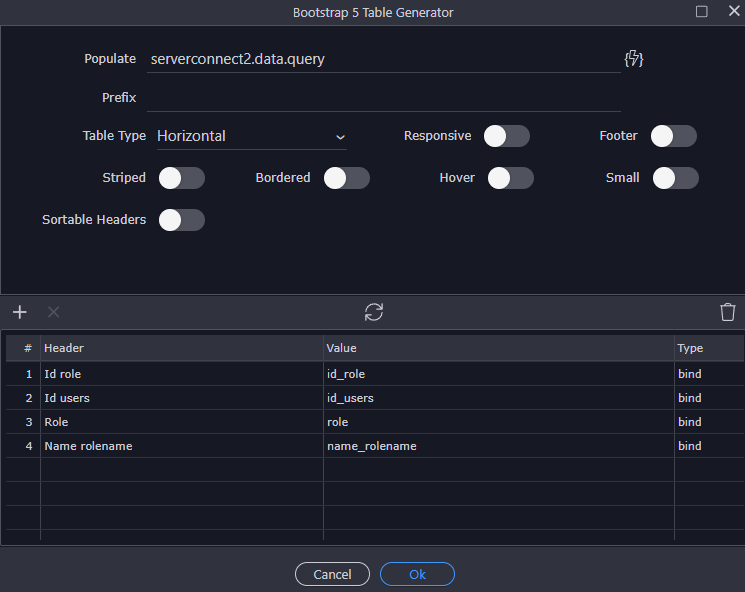The width and height of the screenshot is (745, 592).
Task: Select row number 2 in the grid
Action: 23,398
